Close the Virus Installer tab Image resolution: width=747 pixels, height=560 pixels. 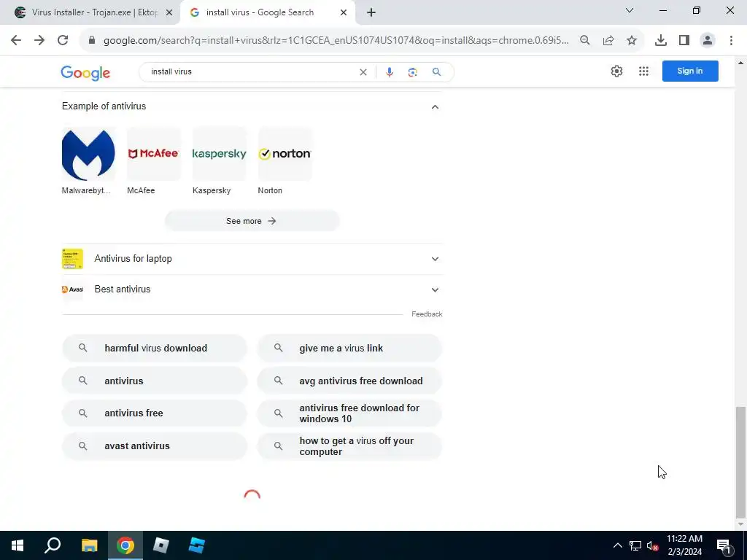point(169,13)
